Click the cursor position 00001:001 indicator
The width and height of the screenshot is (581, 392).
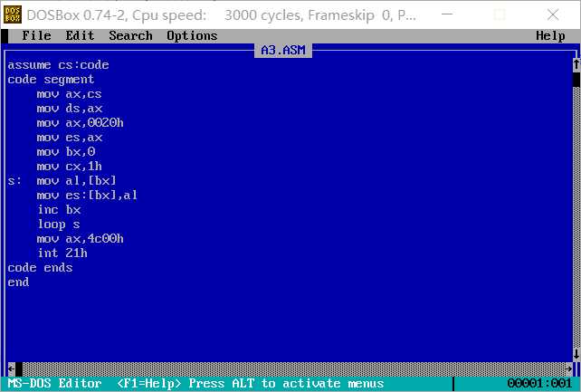tap(539, 384)
